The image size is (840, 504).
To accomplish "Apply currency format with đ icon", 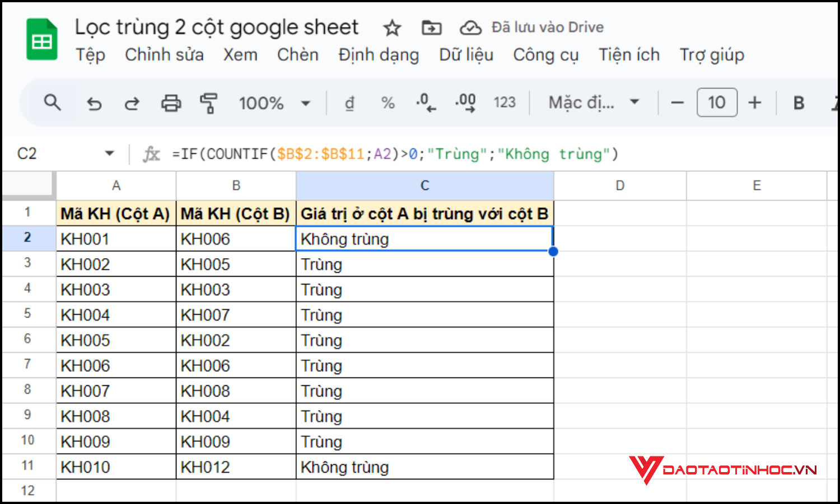I will (x=350, y=102).
